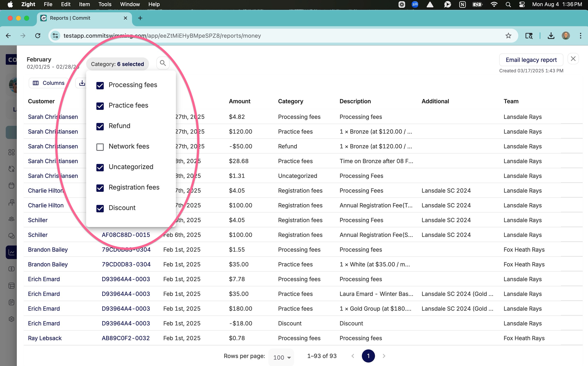The width and height of the screenshot is (588, 366).
Task: Click the search magnifier icon in report
Action: click(x=163, y=63)
